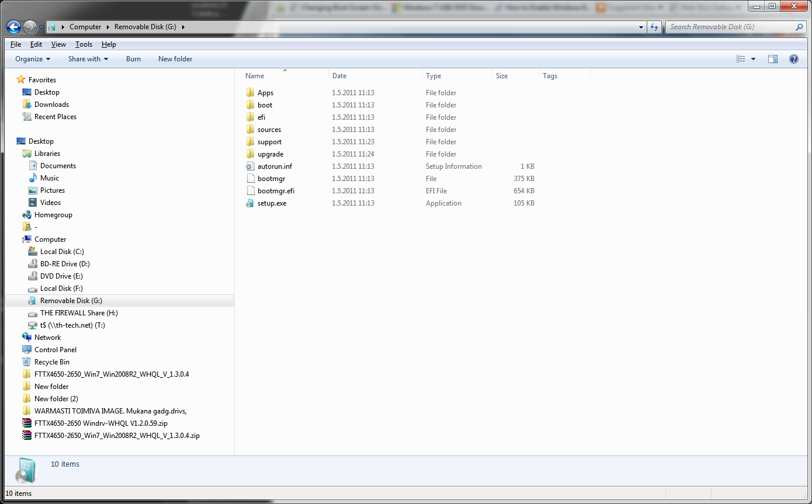The width and height of the screenshot is (812, 504).
Task: Click the Local Disk (C:) drive icon
Action: (x=33, y=252)
